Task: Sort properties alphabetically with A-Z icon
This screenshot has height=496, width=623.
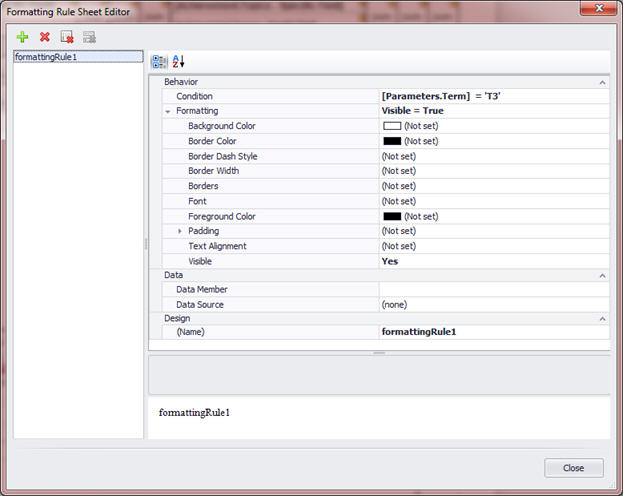Action: point(178,61)
